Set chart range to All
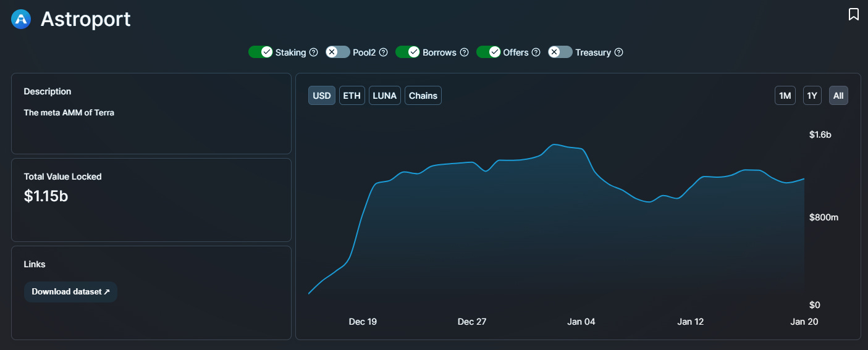 click(x=838, y=96)
